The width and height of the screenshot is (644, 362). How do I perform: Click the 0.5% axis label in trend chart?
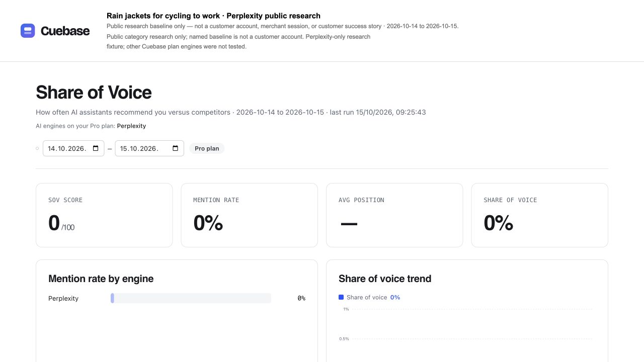coord(344,339)
